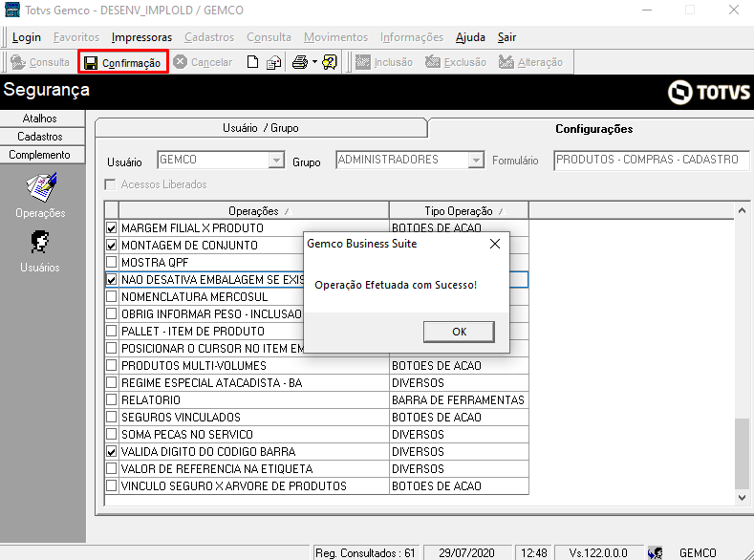The height and width of the screenshot is (560, 754).
Task: Check NOMENCLATURA MERCOSUL checkbox
Action: click(x=112, y=296)
